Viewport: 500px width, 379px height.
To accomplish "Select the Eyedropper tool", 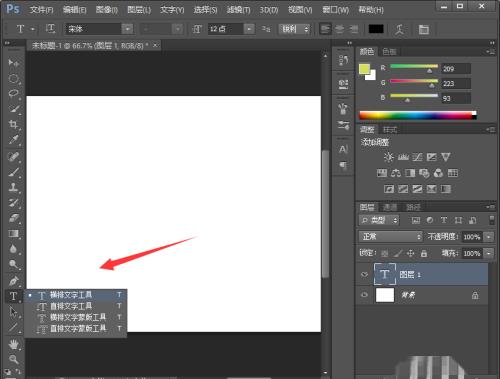I will tap(13, 140).
